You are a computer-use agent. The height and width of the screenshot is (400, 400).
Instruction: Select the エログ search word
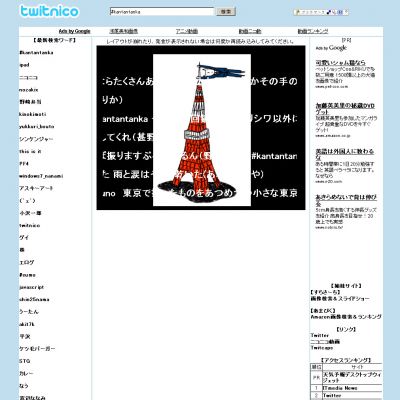point(26,263)
